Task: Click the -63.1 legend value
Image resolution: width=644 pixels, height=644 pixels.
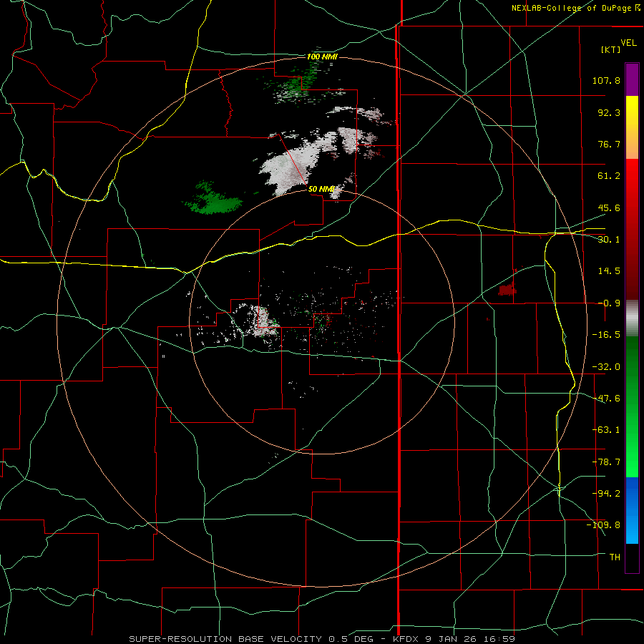Action: pos(606,430)
